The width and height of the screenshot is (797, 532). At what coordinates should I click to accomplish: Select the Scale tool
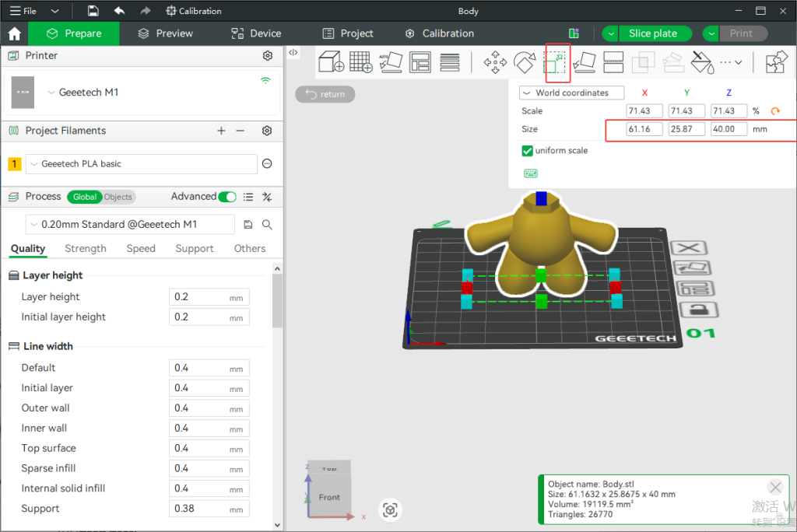coord(557,62)
